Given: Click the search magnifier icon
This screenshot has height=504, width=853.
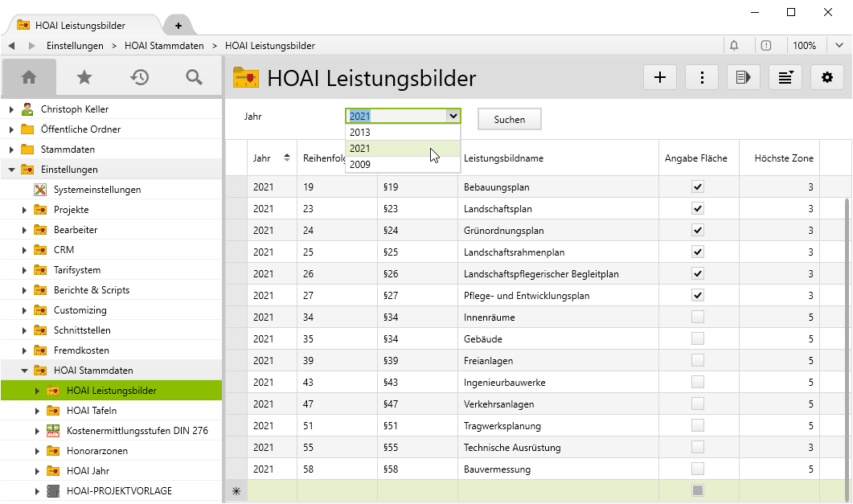Looking at the screenshot, I should point(194,77).
